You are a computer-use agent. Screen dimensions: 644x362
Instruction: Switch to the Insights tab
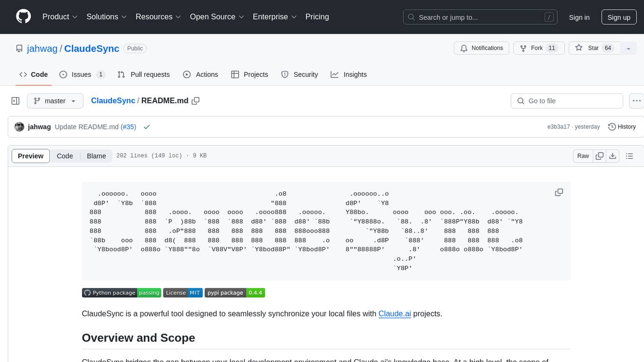pyautogui.click(x=349, y=74)
